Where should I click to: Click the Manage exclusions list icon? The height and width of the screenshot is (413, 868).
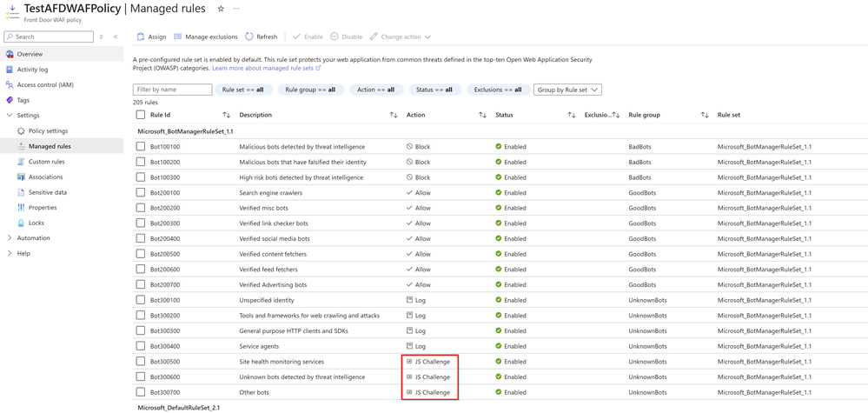tap(178, 37)
